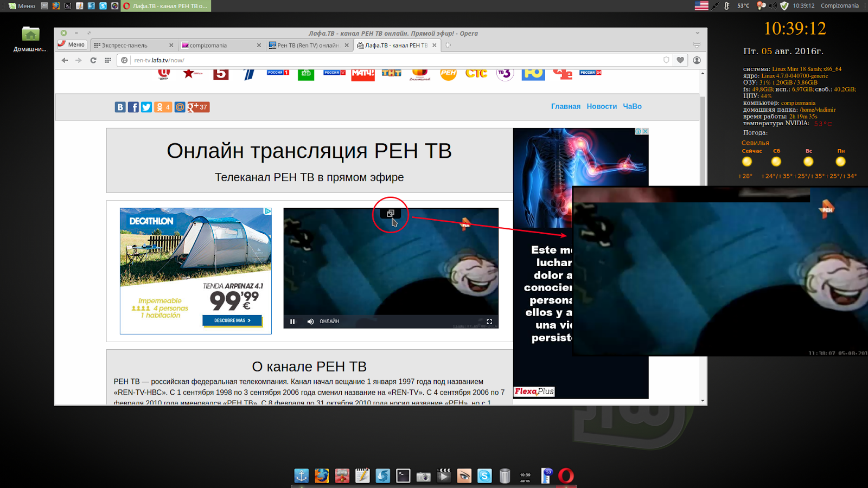Share page on Google Plus

coord(199,107)
